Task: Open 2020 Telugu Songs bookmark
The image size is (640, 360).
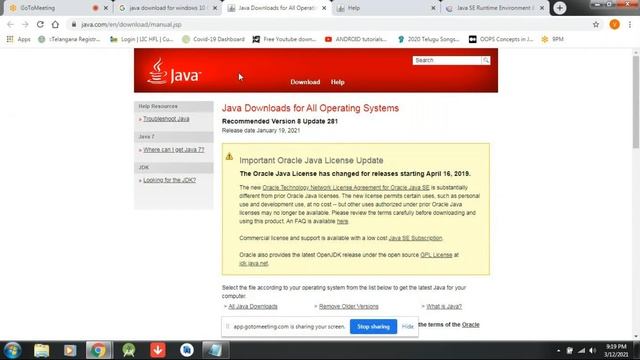Action: pyautogui.click(x=428, y=39)
